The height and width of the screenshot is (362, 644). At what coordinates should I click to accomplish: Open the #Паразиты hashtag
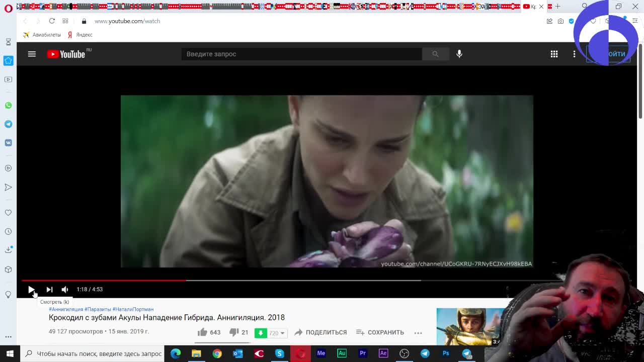pyautogui.click(x=98, y=309)
